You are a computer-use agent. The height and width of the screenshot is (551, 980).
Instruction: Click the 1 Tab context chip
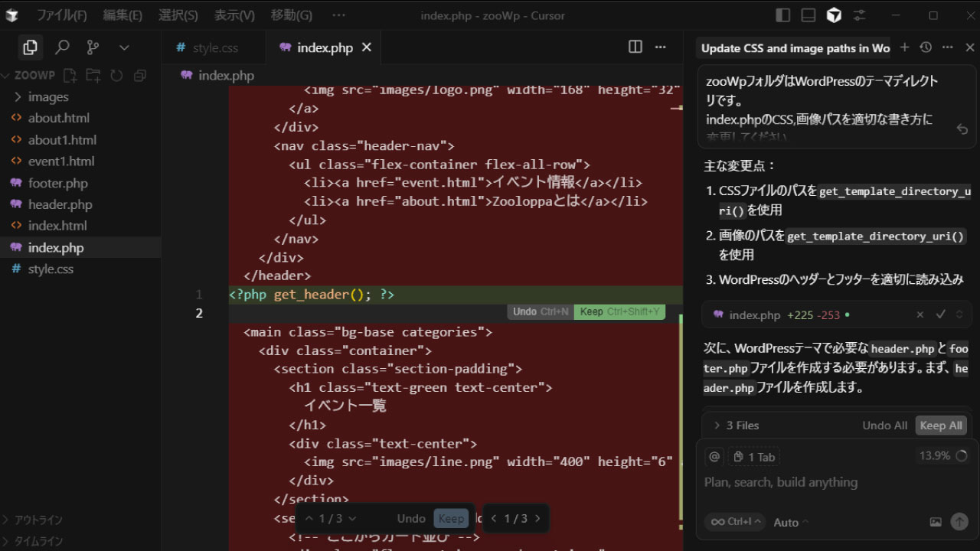tap(754, 457)
